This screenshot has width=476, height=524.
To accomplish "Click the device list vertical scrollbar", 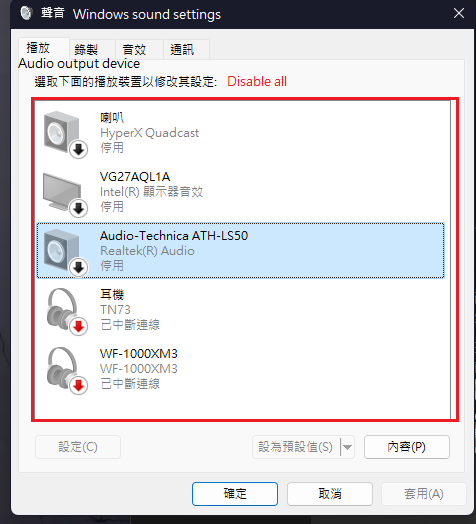I will pyautogui.click(x=453, y=259).
